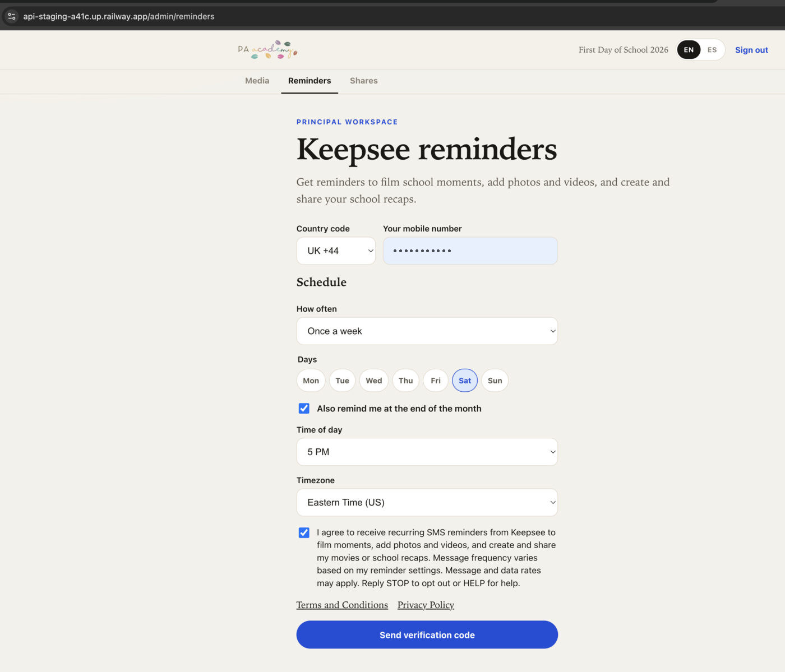The image size is (785, 672).
Task: Select Mon day chip
Action: pos(311,381)
